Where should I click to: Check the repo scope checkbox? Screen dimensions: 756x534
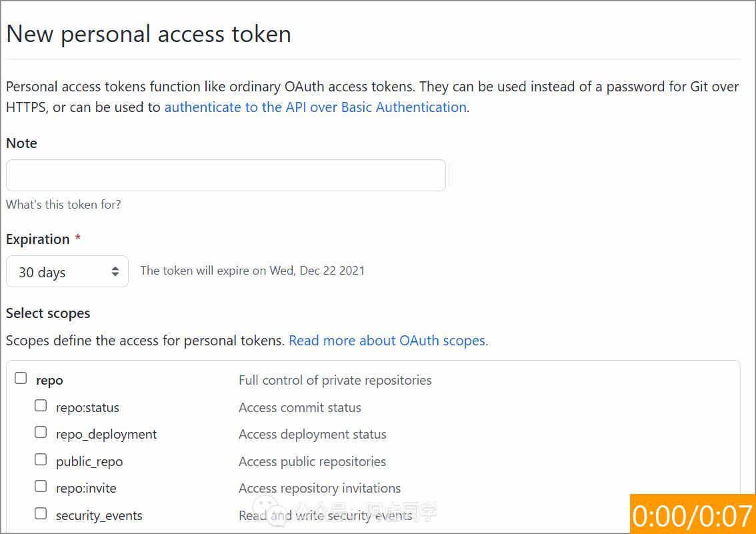(x=21, y=379)
